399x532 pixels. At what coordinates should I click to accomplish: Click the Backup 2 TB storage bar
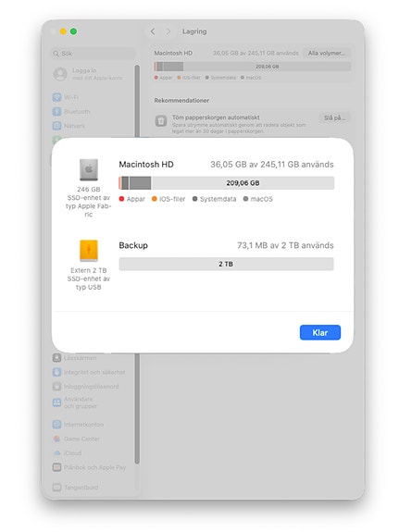tap(227, 264)
